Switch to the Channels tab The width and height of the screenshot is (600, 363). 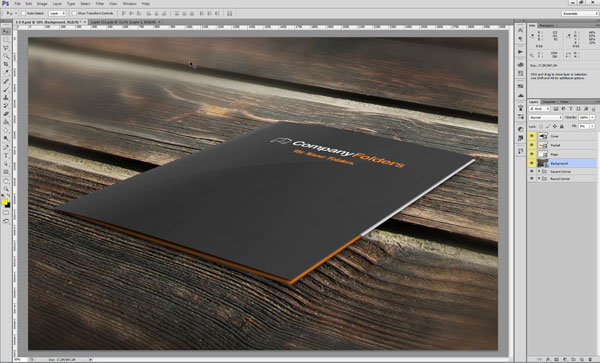[x=549, y=102]
